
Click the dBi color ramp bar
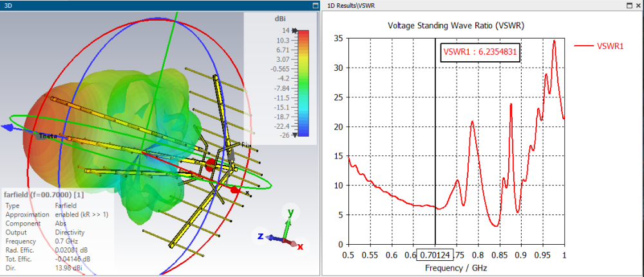[x=304, y=82]
